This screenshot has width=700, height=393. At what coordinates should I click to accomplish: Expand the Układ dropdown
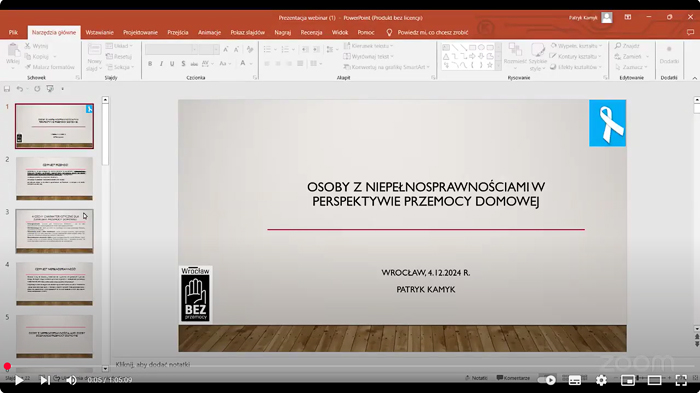tap(119, 46)
